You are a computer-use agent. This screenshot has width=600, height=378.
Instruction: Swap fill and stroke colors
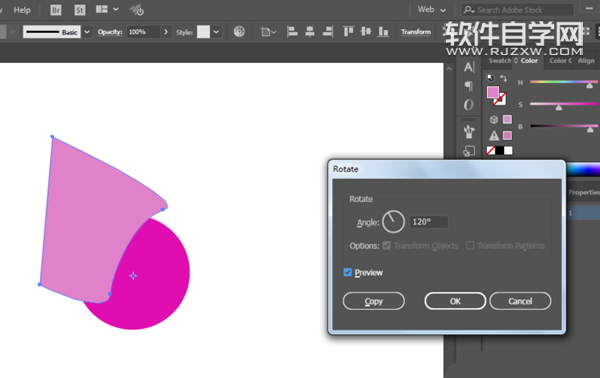pyautogui.click(x=504, y=78)
